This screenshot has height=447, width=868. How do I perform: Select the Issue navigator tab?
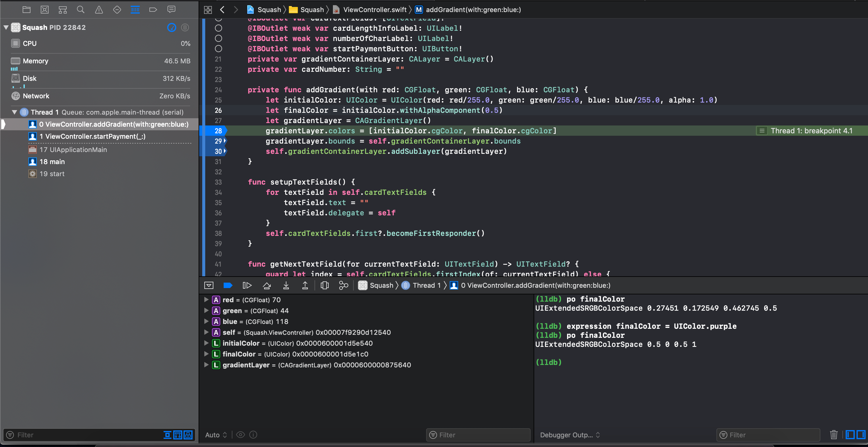(x=99, y=9)
